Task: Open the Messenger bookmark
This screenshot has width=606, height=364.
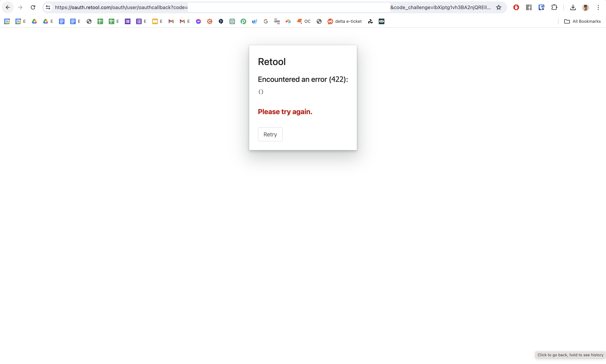Action: coord(198,21)
